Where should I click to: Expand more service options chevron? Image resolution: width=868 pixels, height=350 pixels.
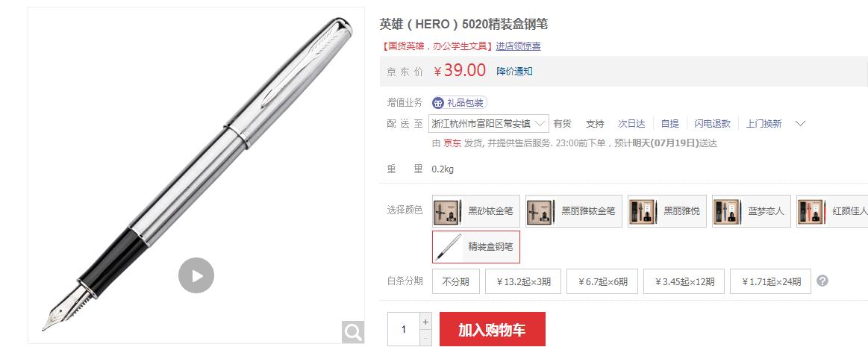click(800, 123)
